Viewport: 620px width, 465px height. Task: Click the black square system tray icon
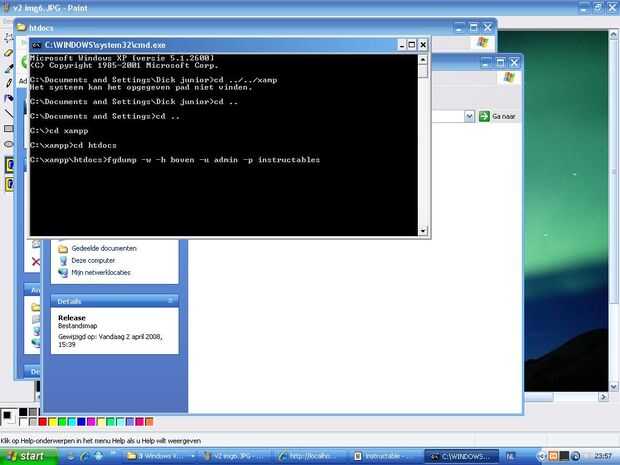tap(564, 456)
